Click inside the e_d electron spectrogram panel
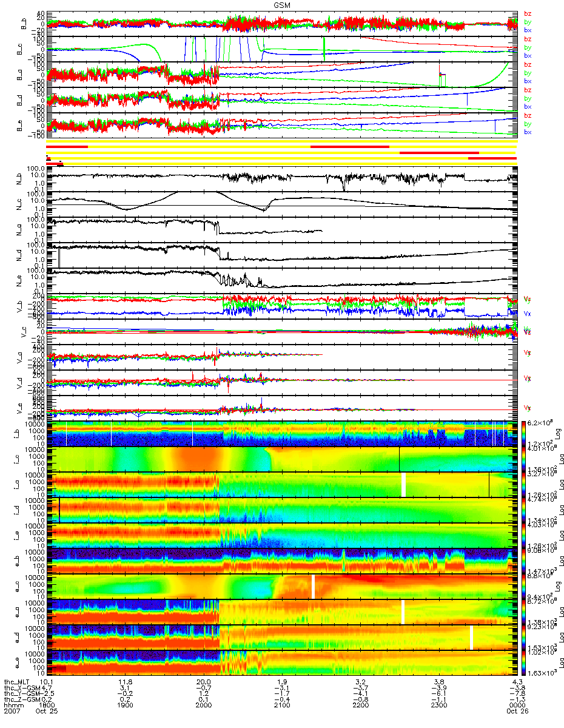The width and height of the screenshot is (564, 728). coord(281,638)
